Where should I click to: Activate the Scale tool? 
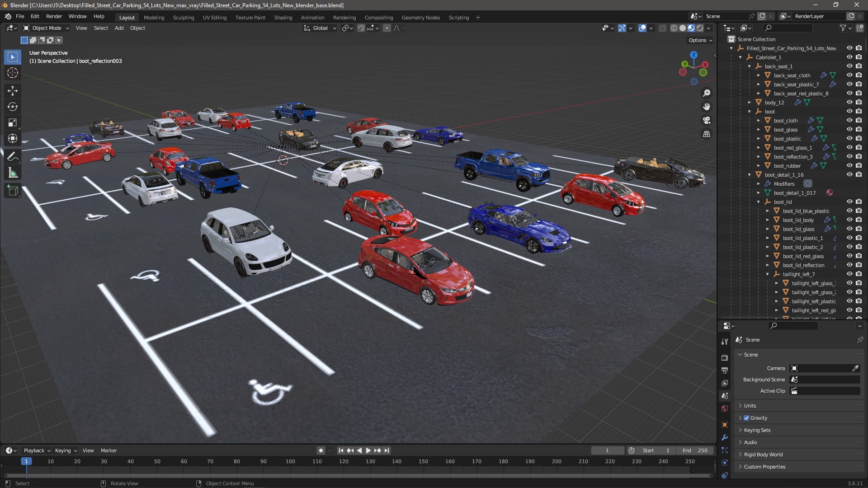click(13, 122)
